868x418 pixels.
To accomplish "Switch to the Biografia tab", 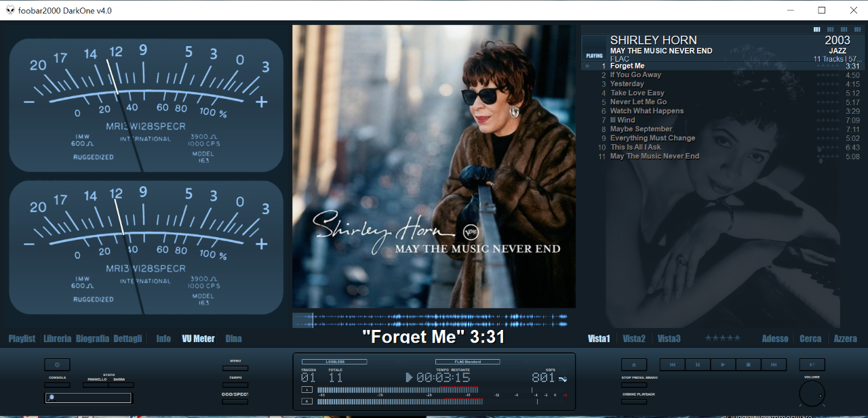I will tap(92, 339).
